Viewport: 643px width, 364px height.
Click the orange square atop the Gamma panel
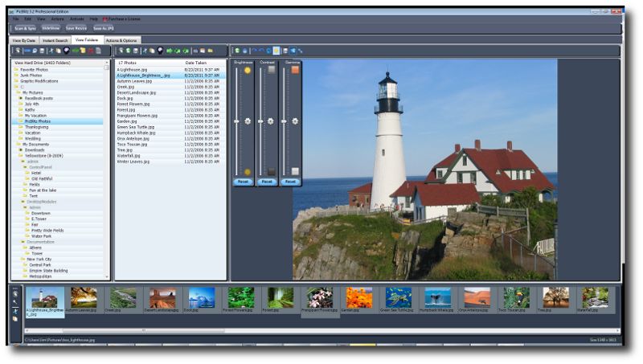(295, 70)
